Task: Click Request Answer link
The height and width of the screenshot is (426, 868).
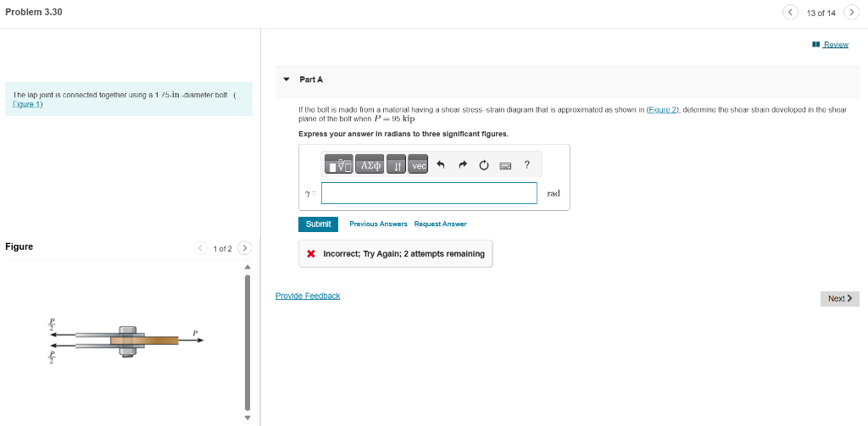Action: click(x=440, y=224)
